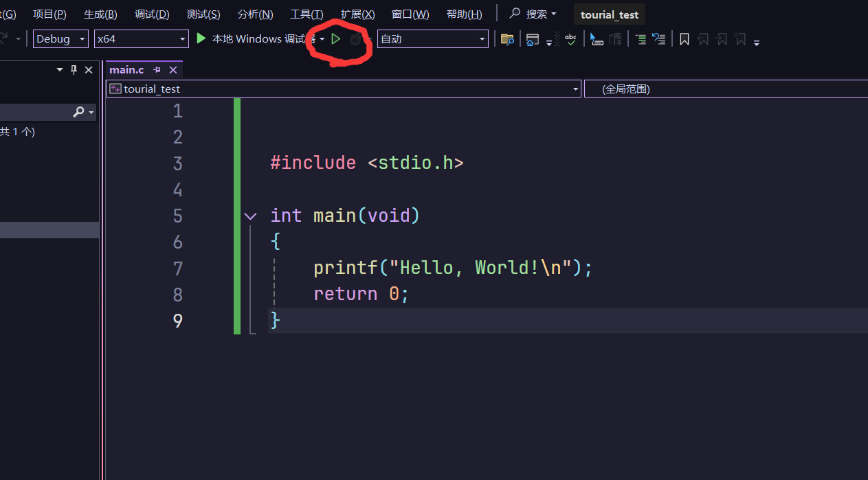Click the Hot Reload flame icon

coord(355,39)
